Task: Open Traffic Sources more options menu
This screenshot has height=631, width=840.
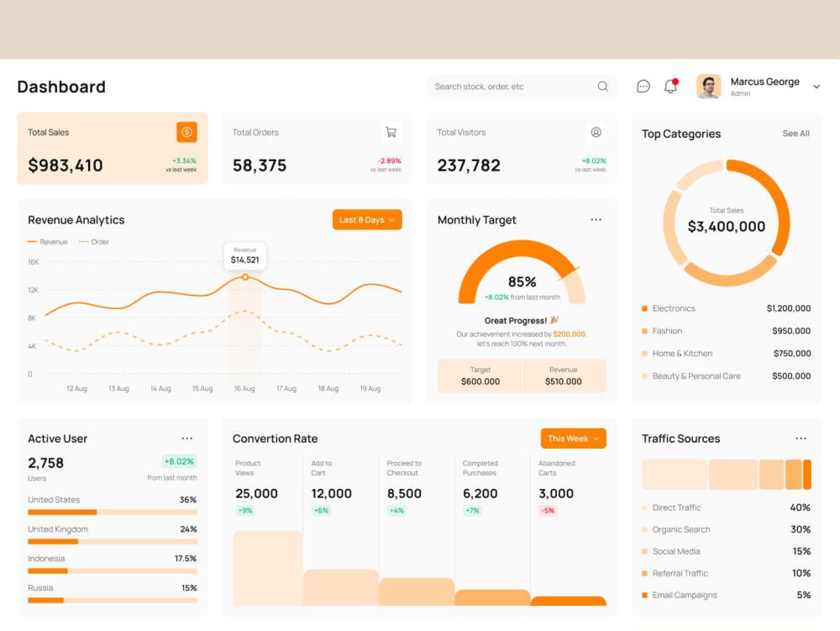Action: (801, 438)
